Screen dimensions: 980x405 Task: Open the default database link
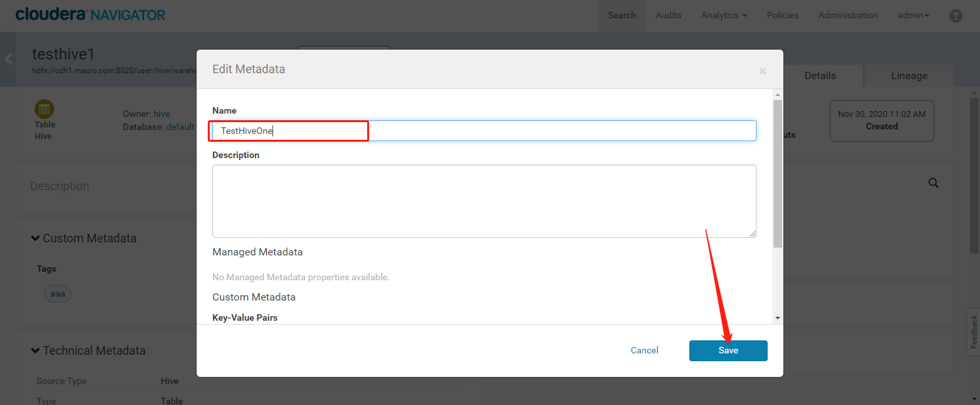(180, 127)
